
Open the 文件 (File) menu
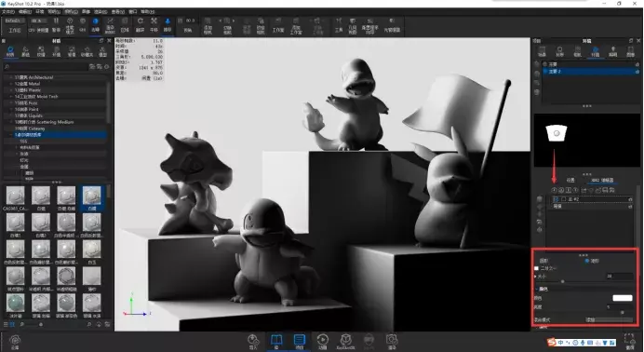tap(8, 11)
